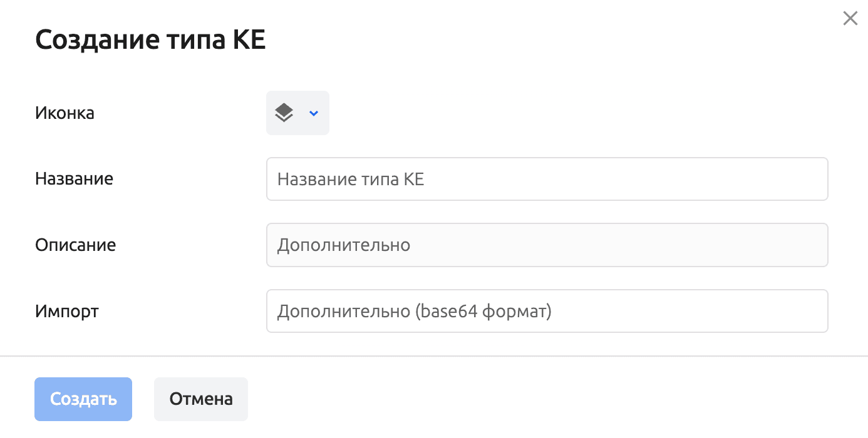This screenshot has height=438, width=868.
Task: Click the Создание типа КЕ dialog title
Action: click(150, 41)
